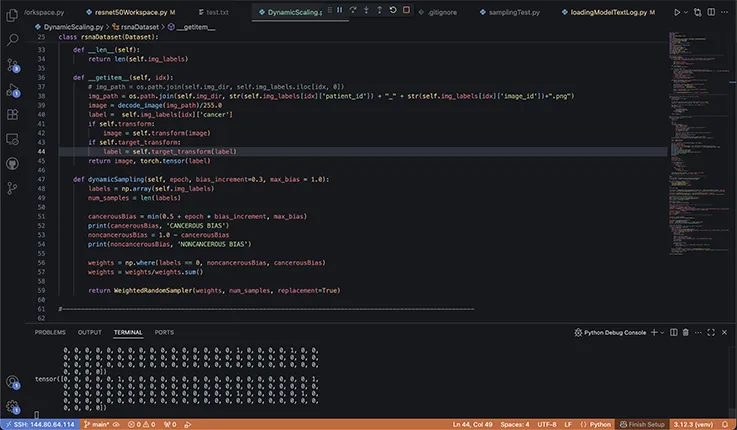Open the Git graph icon in activity bar
Viewport: 737px width, 430px height.
[x=12, y=188]
